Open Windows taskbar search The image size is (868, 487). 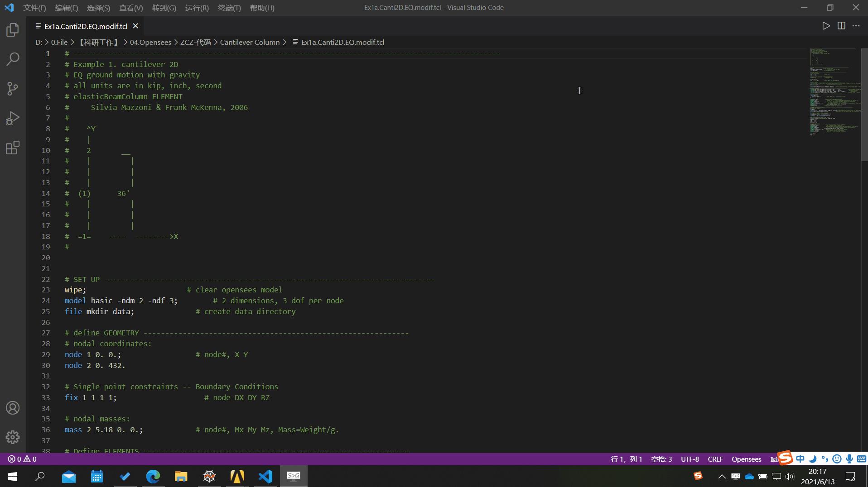40,476
